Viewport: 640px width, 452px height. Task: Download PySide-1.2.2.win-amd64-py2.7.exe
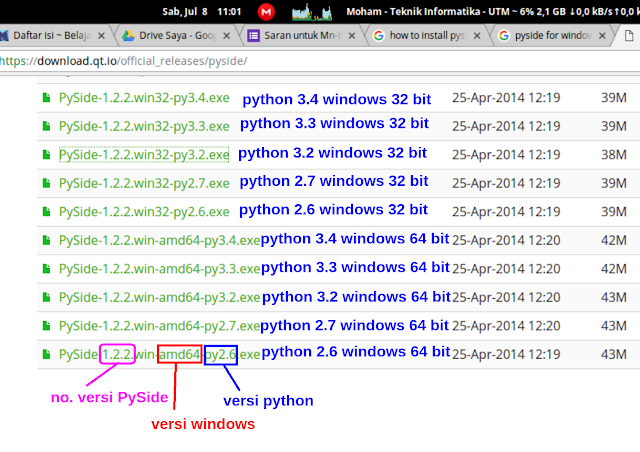(159, 326)
